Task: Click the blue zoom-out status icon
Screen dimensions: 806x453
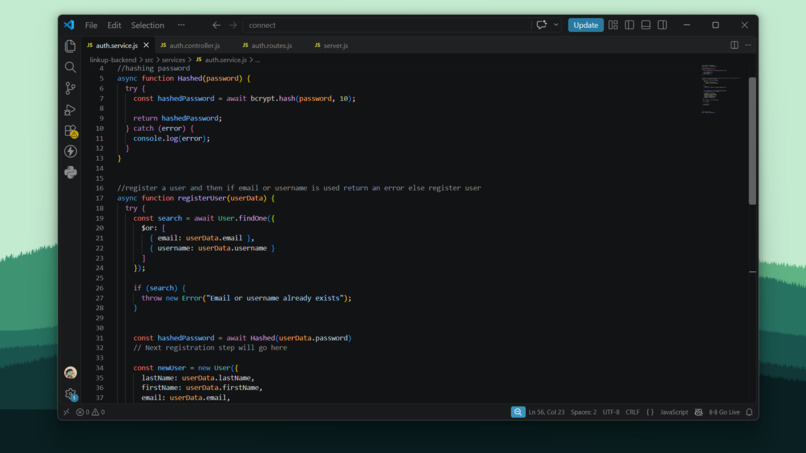Action: (518, 412)
